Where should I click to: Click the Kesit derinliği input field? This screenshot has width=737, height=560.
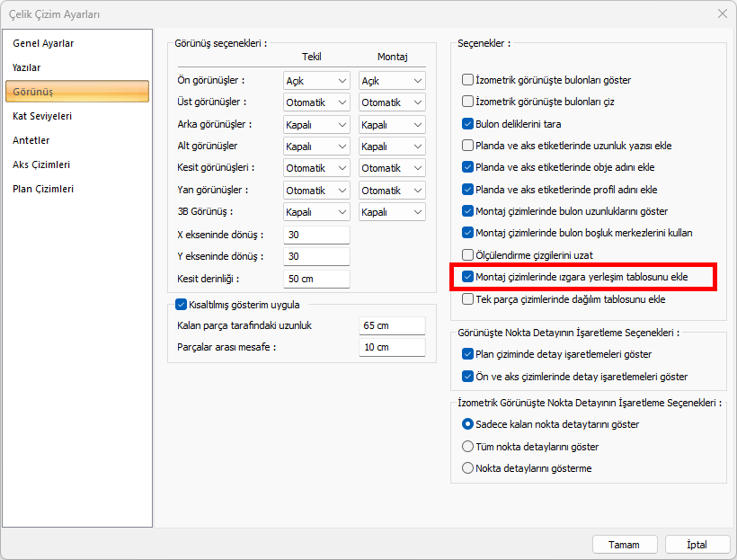click(316, 279)
